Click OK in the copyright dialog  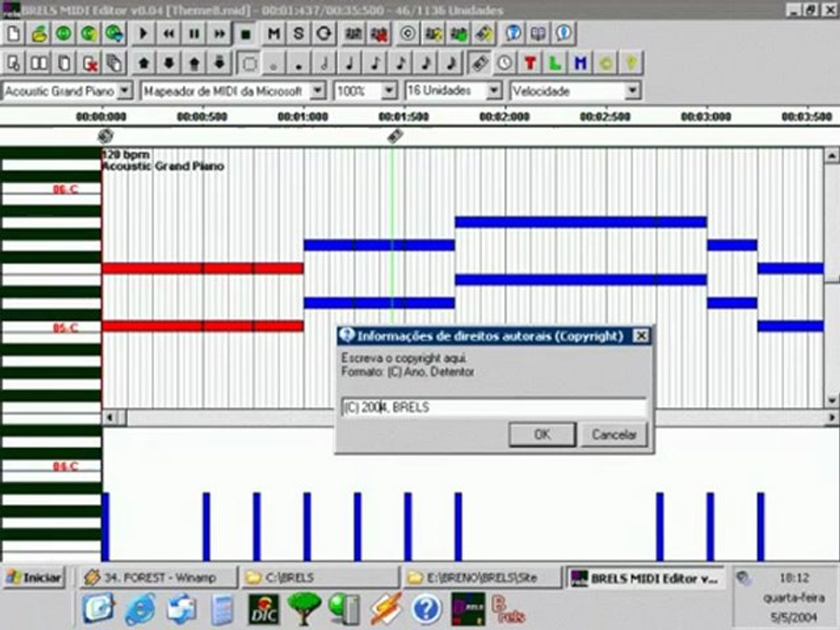pyautogui.click(x=542, y=435)
